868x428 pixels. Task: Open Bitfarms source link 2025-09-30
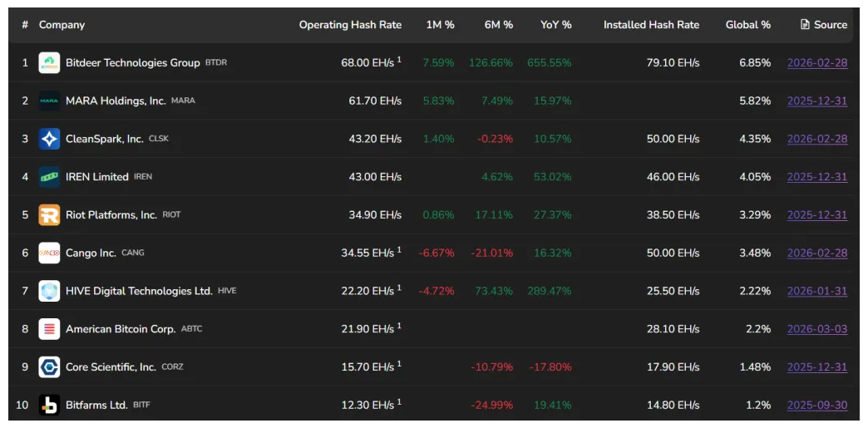817,405
